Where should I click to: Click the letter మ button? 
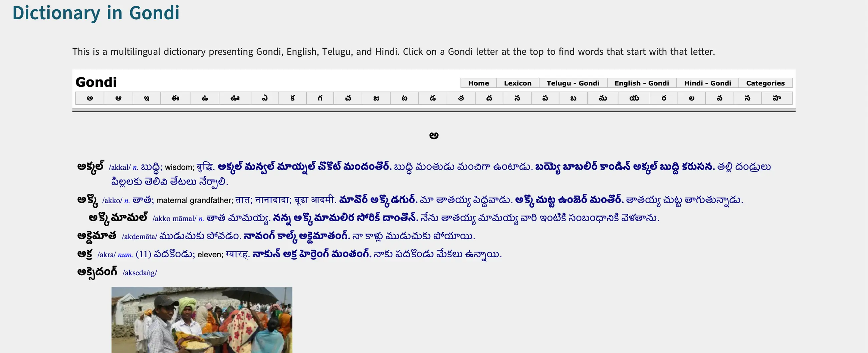pos(603,98)
